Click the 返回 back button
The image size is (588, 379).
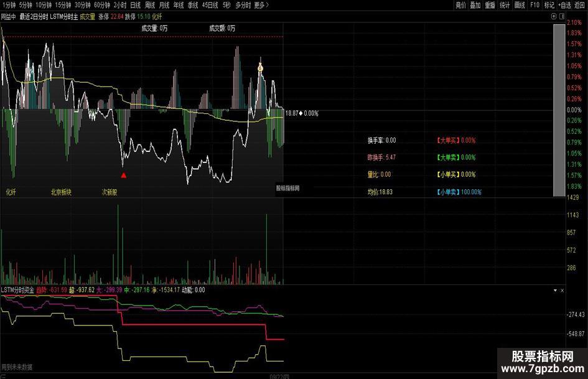point(579,5)
